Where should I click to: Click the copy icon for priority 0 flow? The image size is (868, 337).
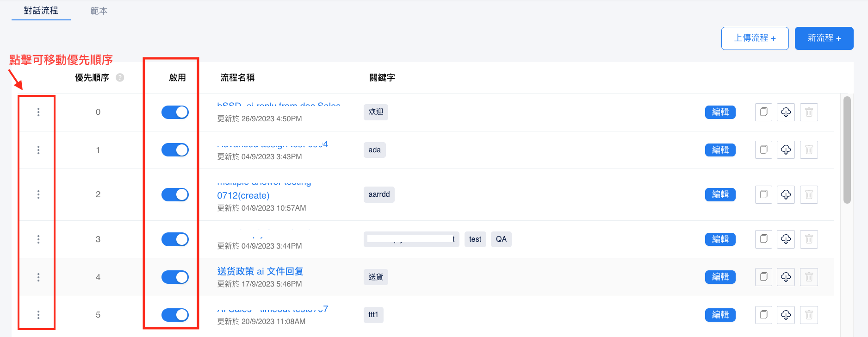coord(763,112)
